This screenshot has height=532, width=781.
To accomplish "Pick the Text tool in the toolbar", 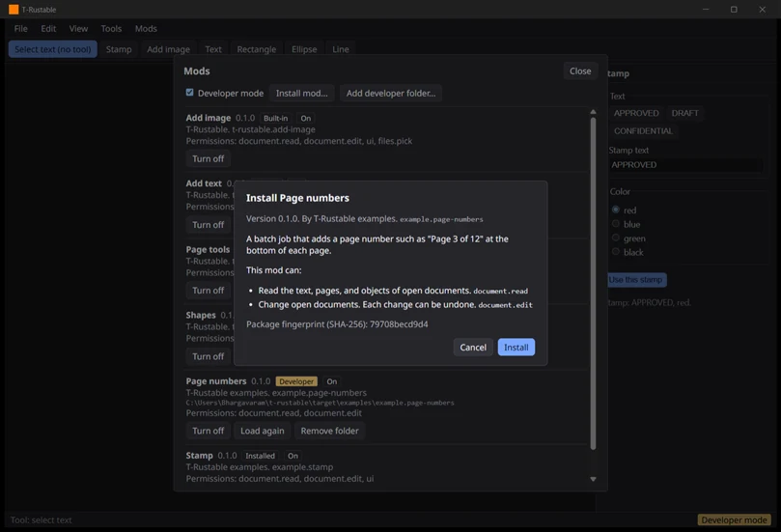I will 213,49.
